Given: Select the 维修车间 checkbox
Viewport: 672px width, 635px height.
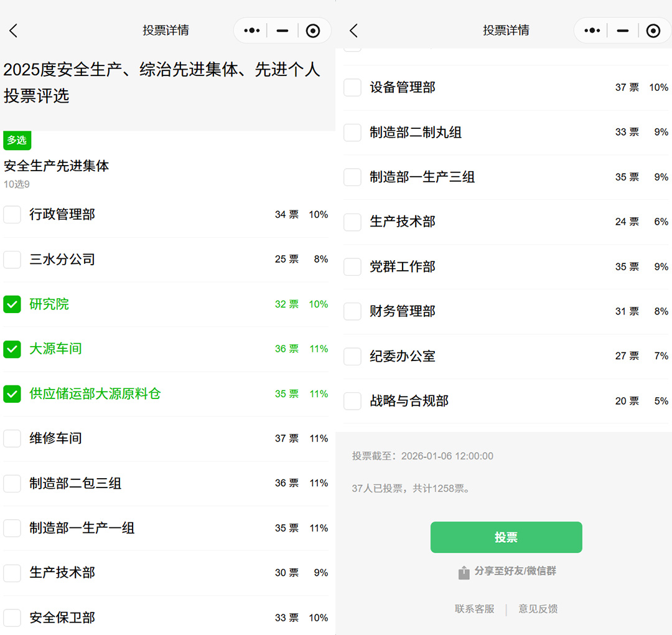Looking at the screenshot, I should [12, 439].
